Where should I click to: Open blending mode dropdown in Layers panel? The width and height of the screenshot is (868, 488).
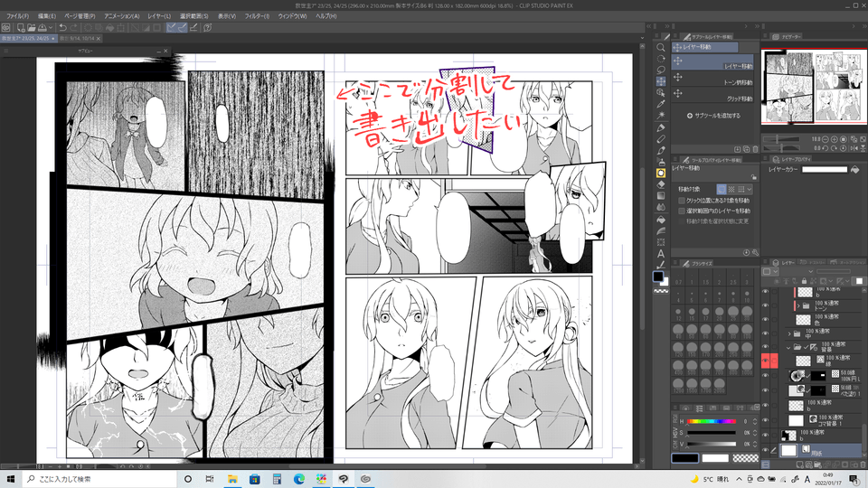(x=810, y=272)
